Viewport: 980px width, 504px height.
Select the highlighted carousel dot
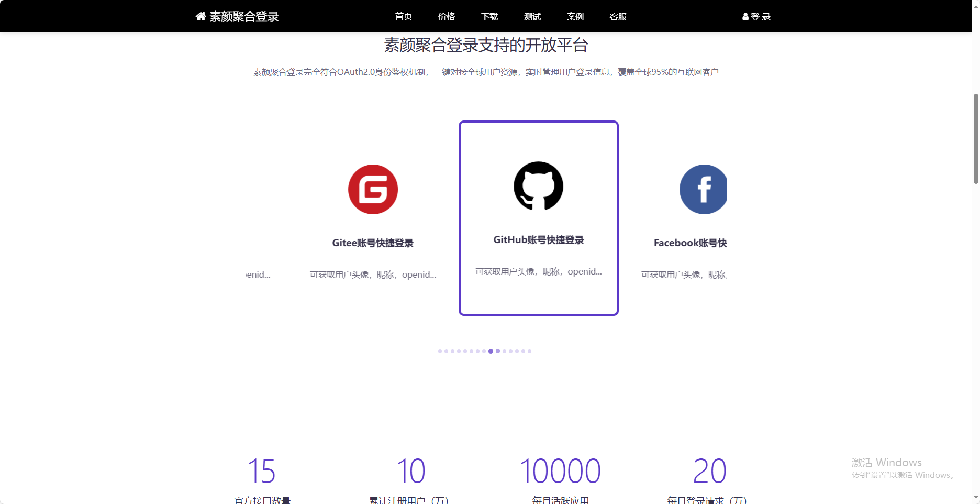pyautogui.click(x=491, y=351)
